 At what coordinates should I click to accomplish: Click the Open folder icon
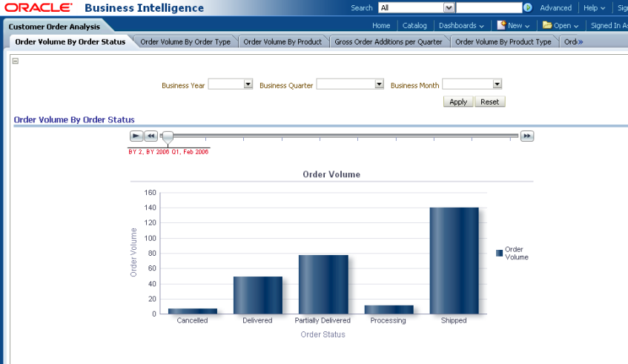(546, 25)
